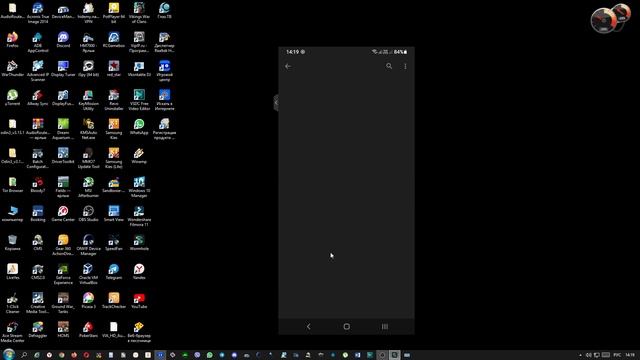Select the Wondershare Filmora 11 shortcut
Image resolution: width=640 pixels, height=360 pixels.
point(139,216)
